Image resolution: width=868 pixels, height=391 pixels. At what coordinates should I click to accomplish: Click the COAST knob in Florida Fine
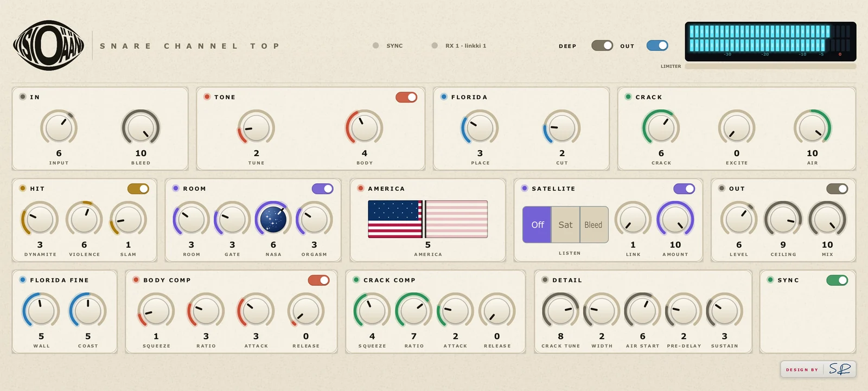(88, 311)
